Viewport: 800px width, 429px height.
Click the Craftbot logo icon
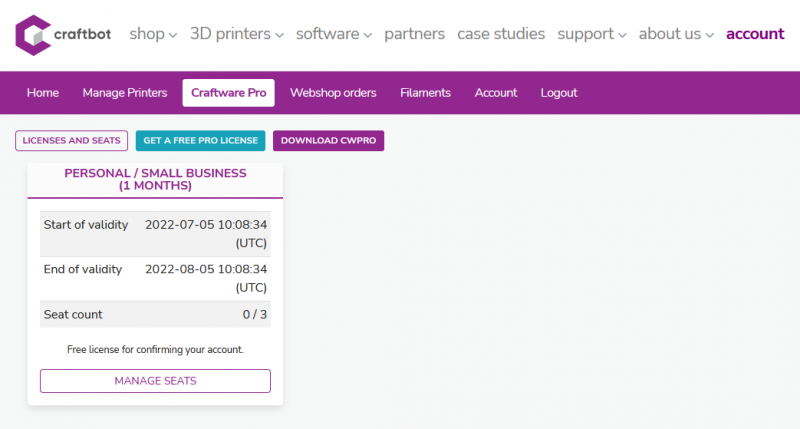coord(33,34)
